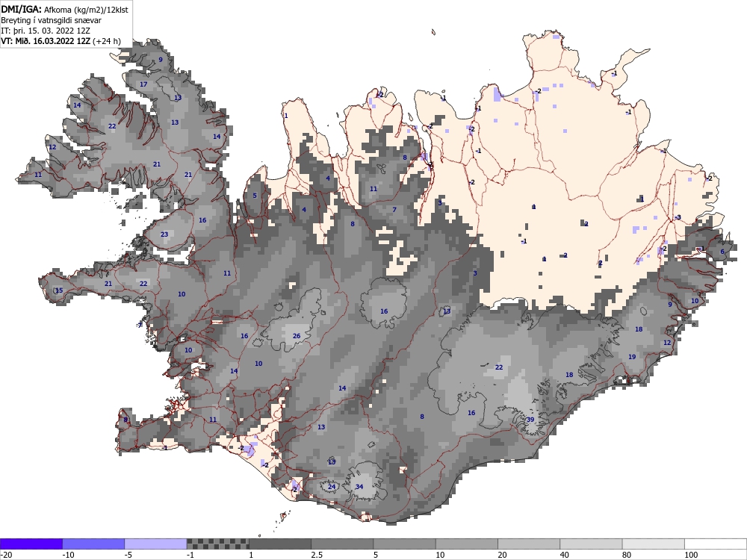Click the white above-100 legend swatch
747x560 pixels.
tap(716, 544)
